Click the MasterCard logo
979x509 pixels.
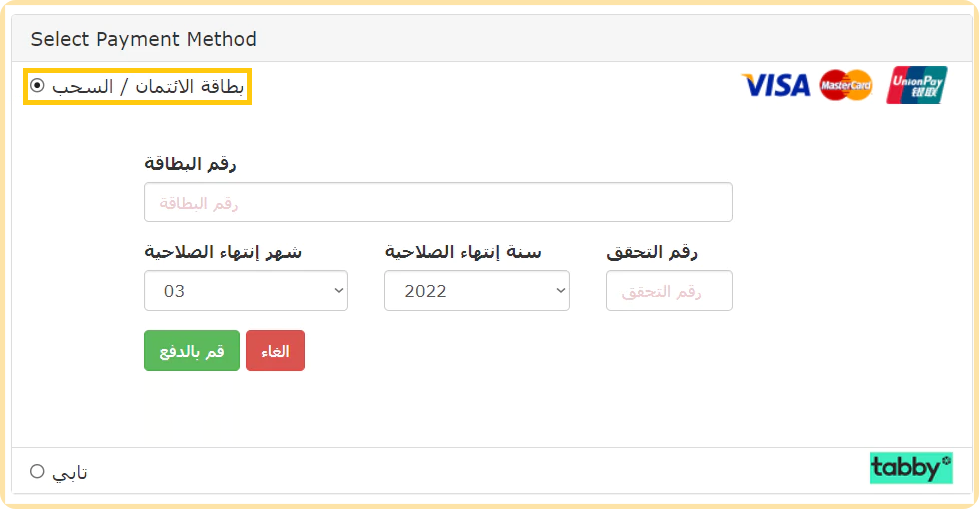[x=846, y=85]
